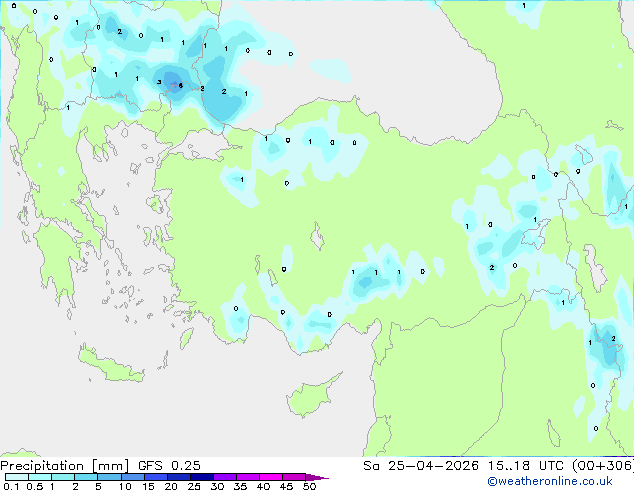Image resolution: width=634 pixels, height=490 pixels.
Task: Click the legend label '15'
Action: (x=148, y=486)
